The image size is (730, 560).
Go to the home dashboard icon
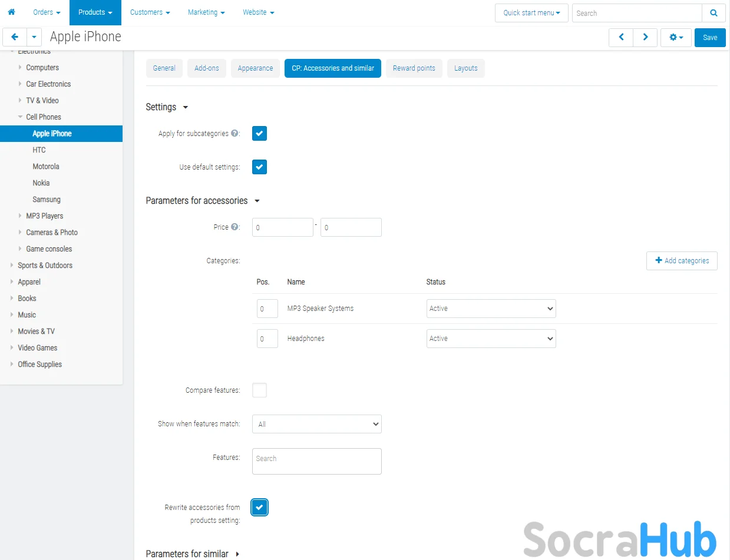(x=11, y=12)
